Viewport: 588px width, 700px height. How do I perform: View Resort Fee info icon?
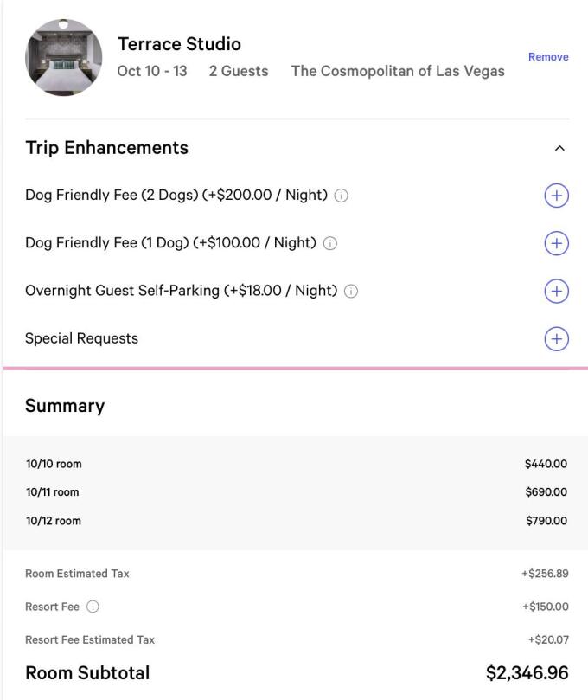(x=93, y=607)
